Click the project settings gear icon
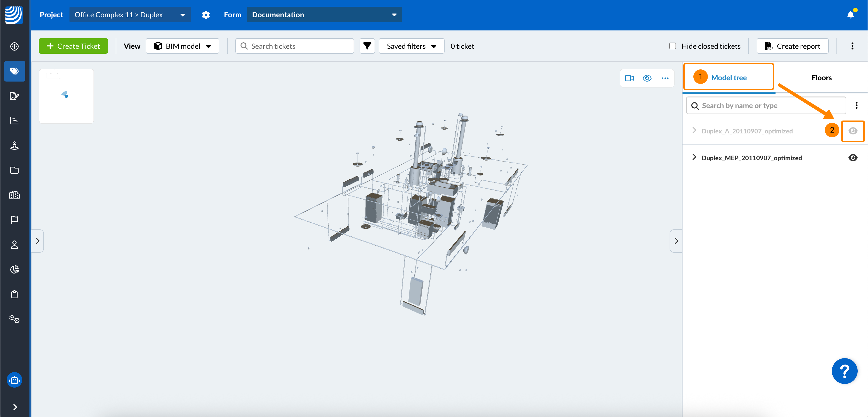 click(x=206, y=15)
